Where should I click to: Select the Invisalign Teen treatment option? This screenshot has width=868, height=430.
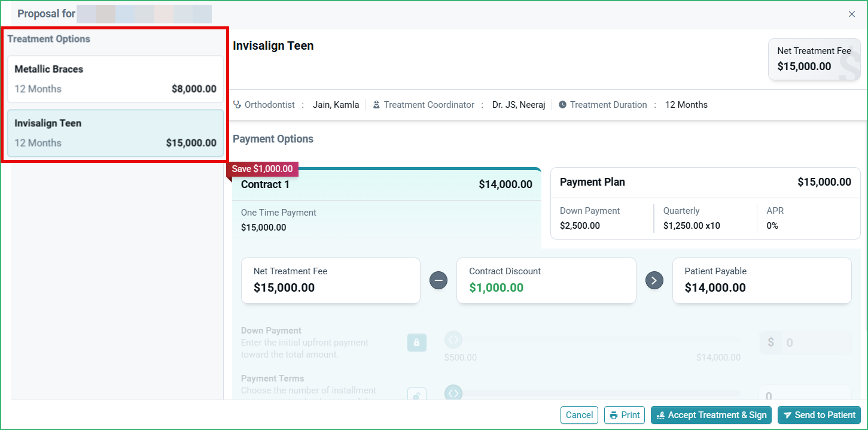coord(115,133)
